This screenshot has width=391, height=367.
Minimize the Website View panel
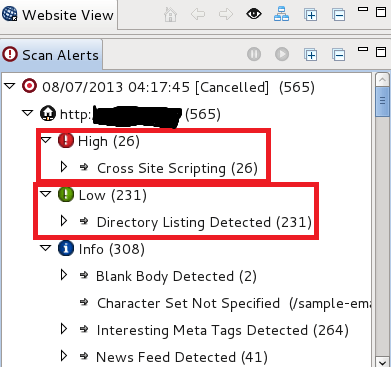[x=363, y=10]
